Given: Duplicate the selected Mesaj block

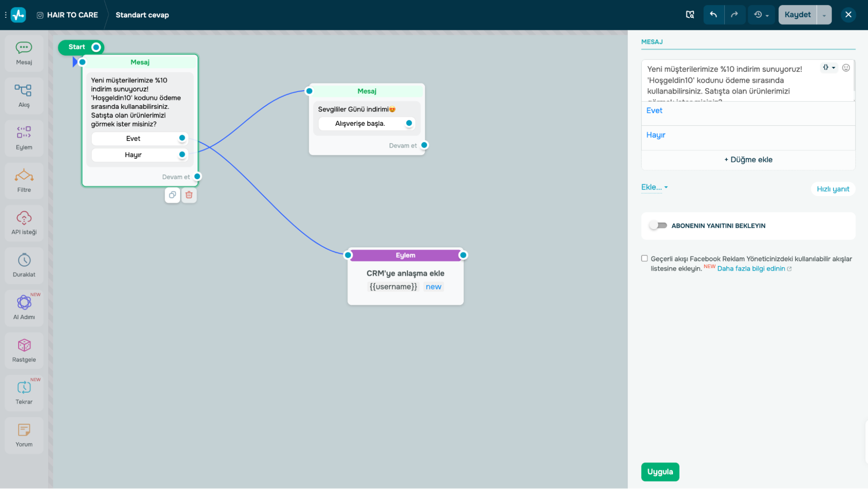Looking at the screenshot, I should point(172,195).
